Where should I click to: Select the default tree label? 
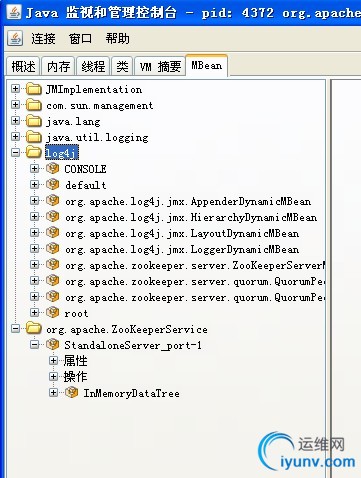[x=86, y=185]
